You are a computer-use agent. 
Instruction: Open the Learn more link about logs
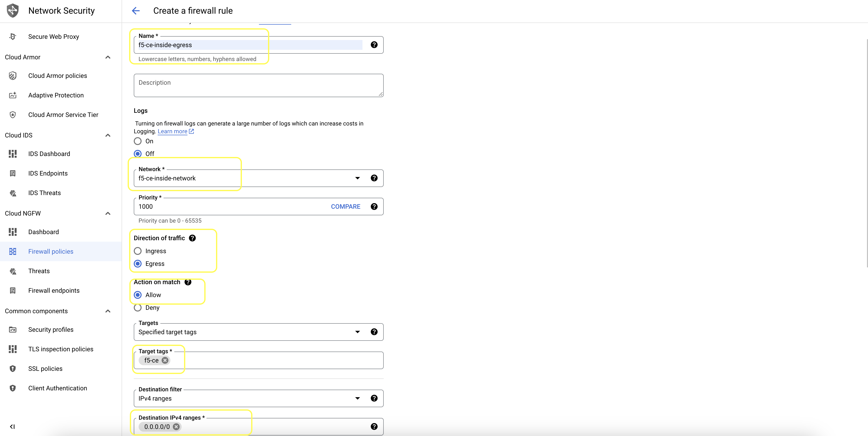point(173,131)
